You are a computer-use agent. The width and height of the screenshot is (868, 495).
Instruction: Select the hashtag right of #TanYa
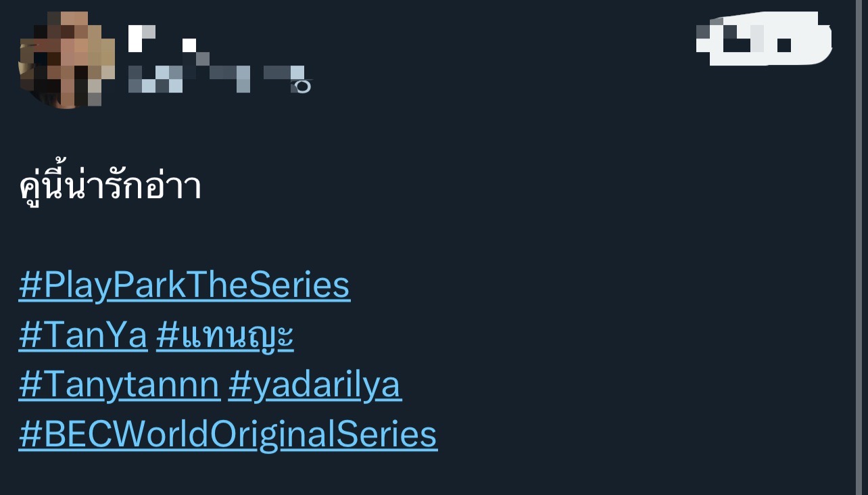point(225,336)
